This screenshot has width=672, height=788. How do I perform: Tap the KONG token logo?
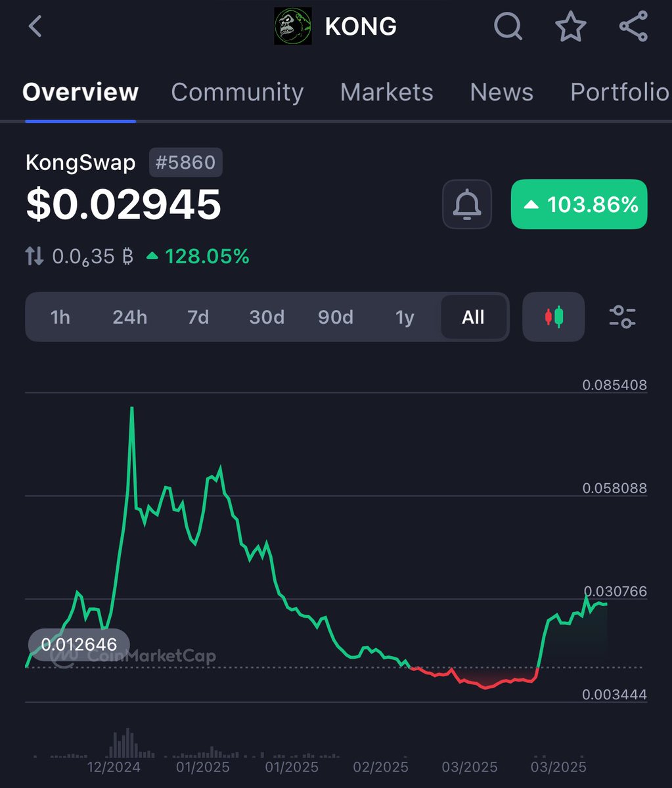(x=292, y=27)
